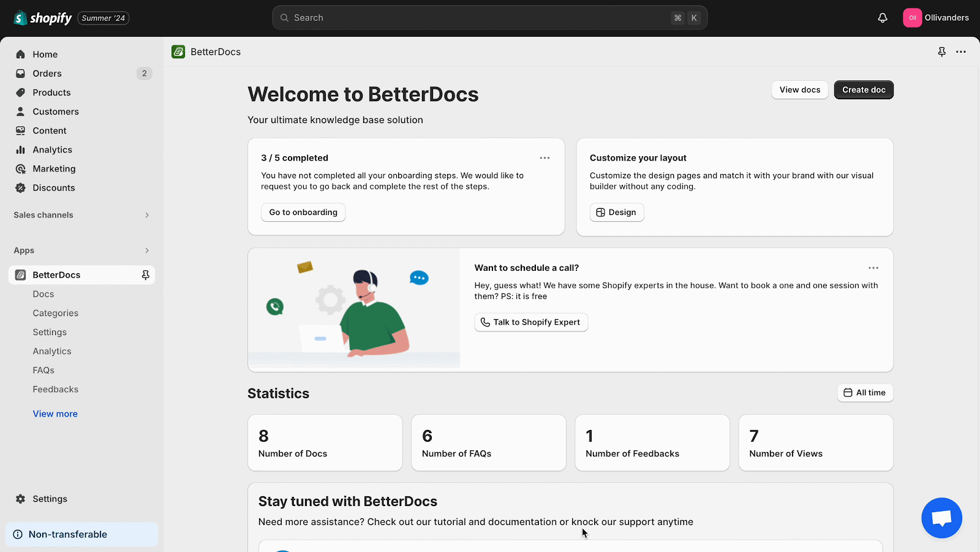Unpin BetterDocs in the sidebar
980x552 pixels.
(x=145, y=275)
